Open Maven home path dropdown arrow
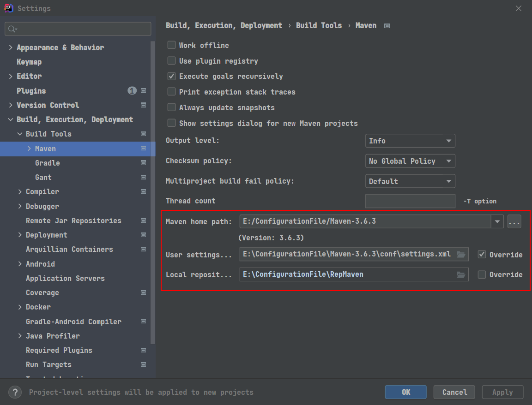The width and height of the screenshot is (532, 405). 497,221
